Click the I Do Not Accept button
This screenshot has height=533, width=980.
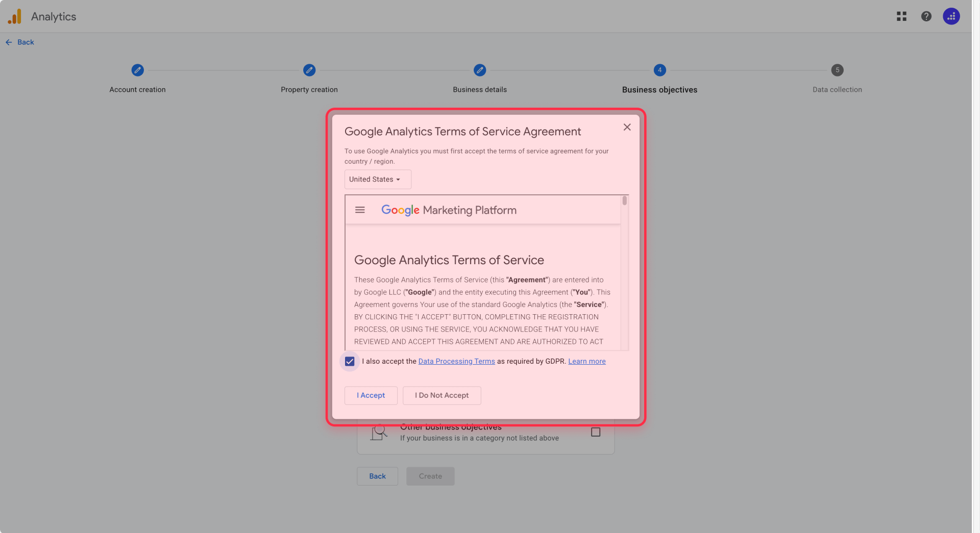coord(442,395)
